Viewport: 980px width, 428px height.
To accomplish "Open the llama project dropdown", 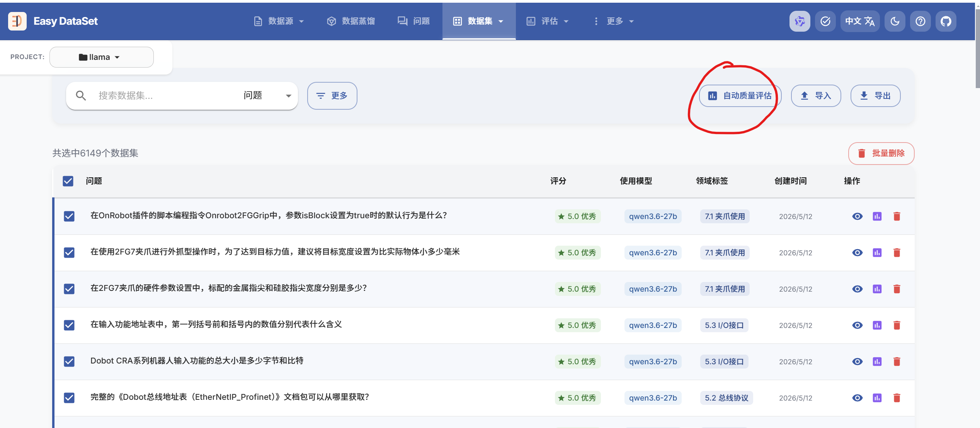I will tap(102, 57).
